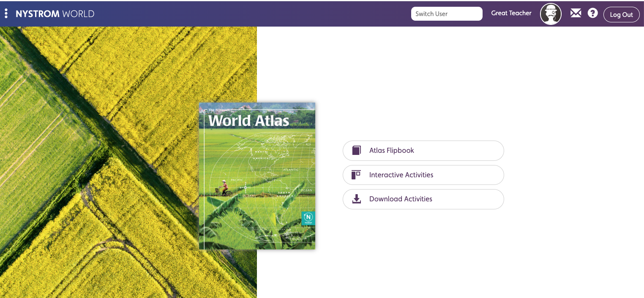Click the download arrow icon beside Download Activities

356,199
